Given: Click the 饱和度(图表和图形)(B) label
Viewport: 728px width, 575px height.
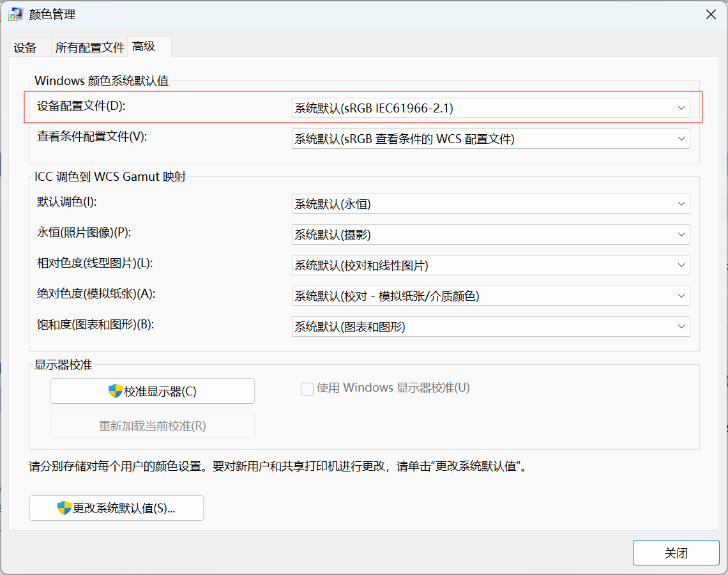Looking at the screenshot, I should [x=96, y=324].
